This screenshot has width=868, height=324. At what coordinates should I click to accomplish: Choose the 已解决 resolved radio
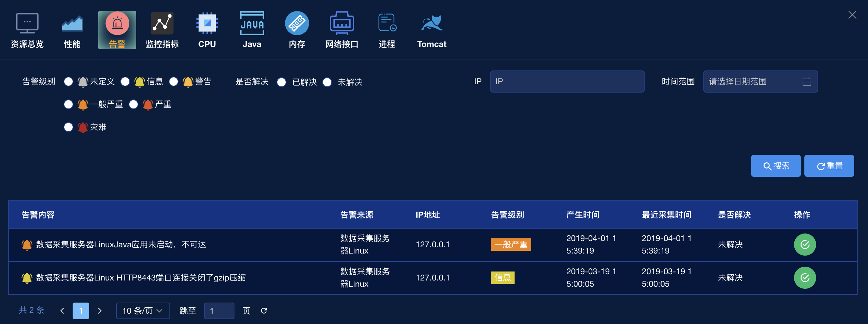pos(281,82)
